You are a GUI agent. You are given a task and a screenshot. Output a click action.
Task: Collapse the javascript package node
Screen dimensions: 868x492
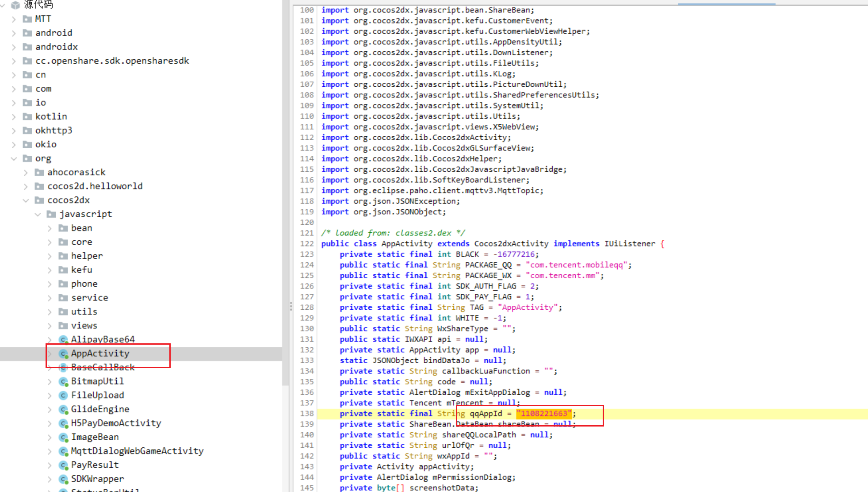[38, 215]
